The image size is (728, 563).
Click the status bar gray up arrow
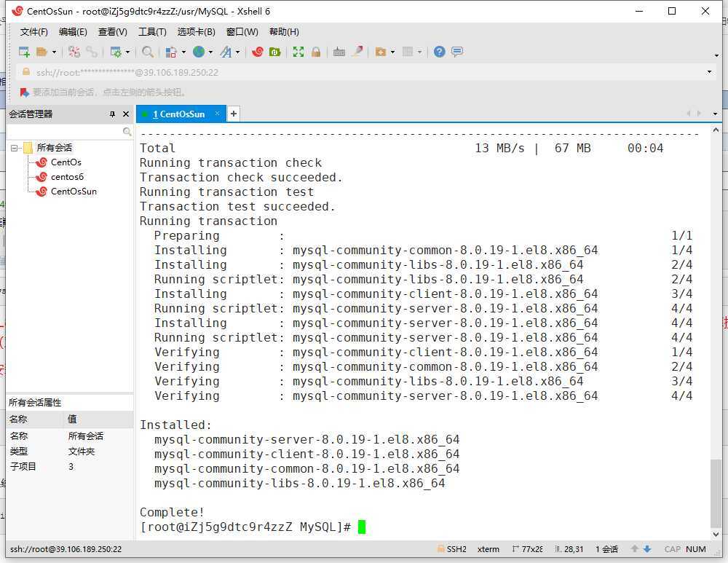point(635,549)
